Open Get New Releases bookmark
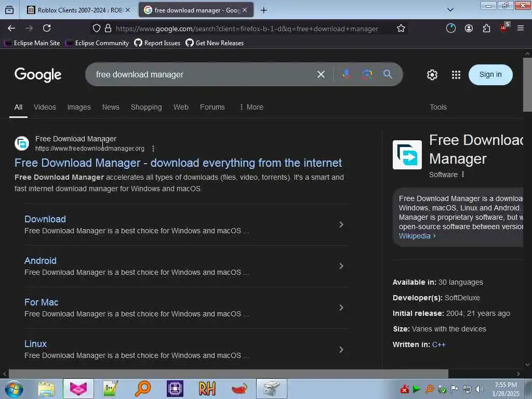The width and height of the screenshot is (532, 399). pyautogui.click(x=215, y=43)
